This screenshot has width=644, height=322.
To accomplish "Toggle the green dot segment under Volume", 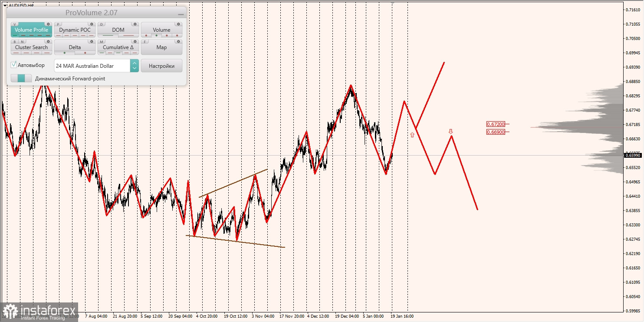I will coord(156,35).
